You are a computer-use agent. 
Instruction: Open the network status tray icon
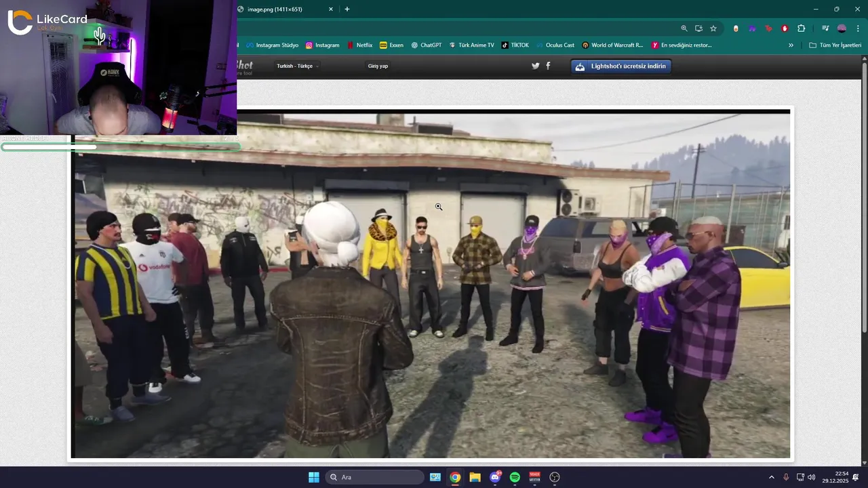point(800,477)
